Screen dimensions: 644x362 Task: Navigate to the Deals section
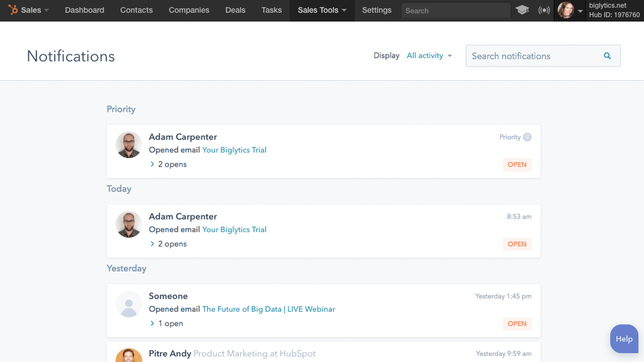[235, 10]
